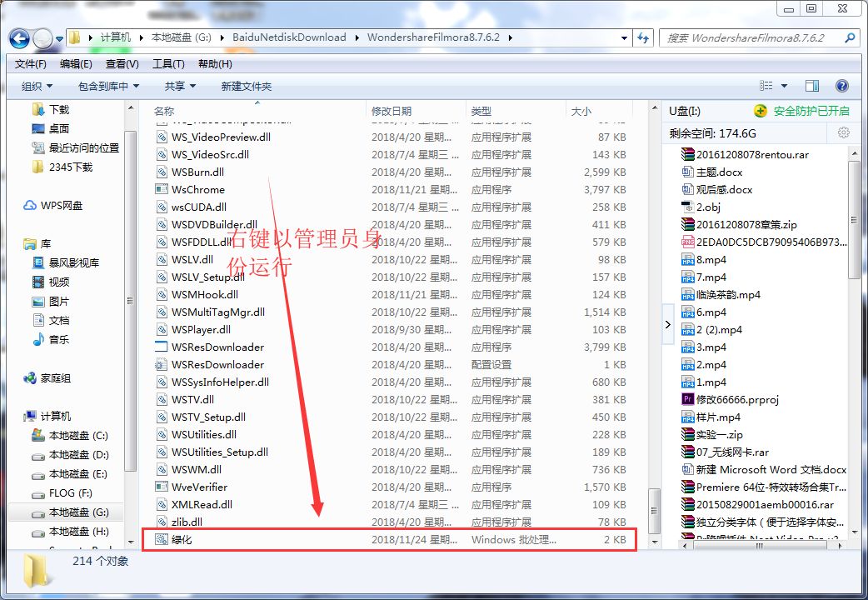Open the 帮助(H) menu
This screenshot has width=868, height=600.
tap(215, 64)
